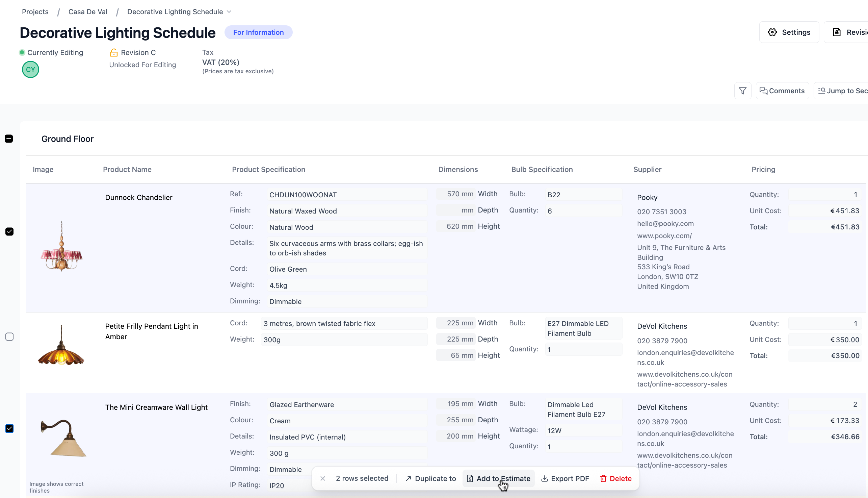Uncheck the Mini Creamware Wall Light checkbox
868x498 pixels.
pos(9,428)
